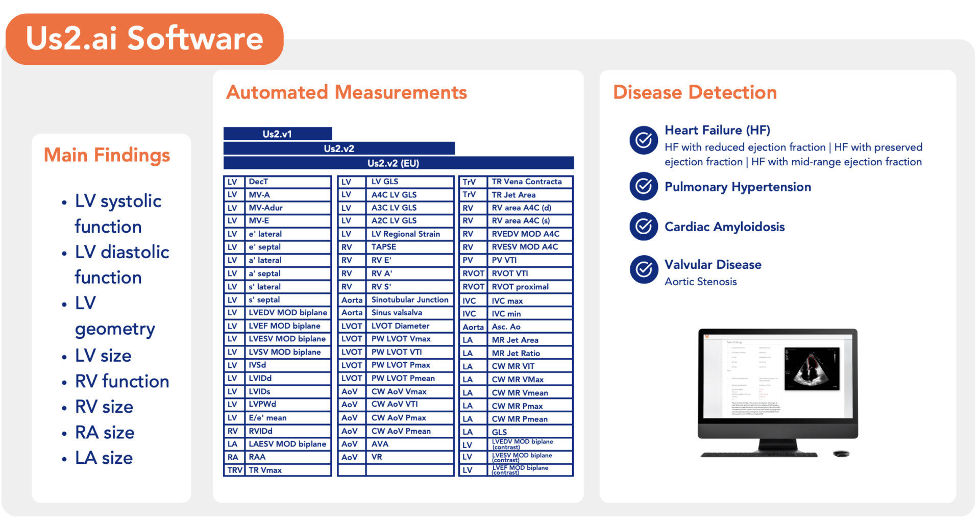Select the Us2.v2 header bar

(x=339, y=148)
